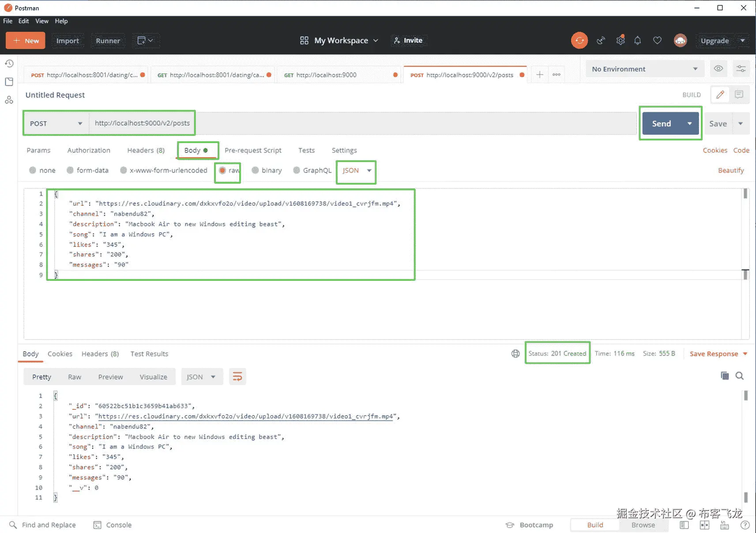
Task: Select the form-data radio option
Action: click(x=70, y=170)
